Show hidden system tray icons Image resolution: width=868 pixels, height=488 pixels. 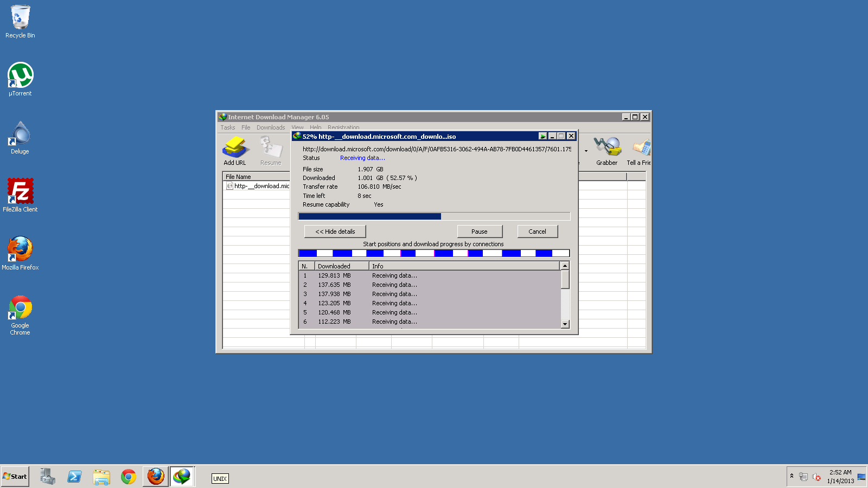pyautogui.click(x=792, y=476)
